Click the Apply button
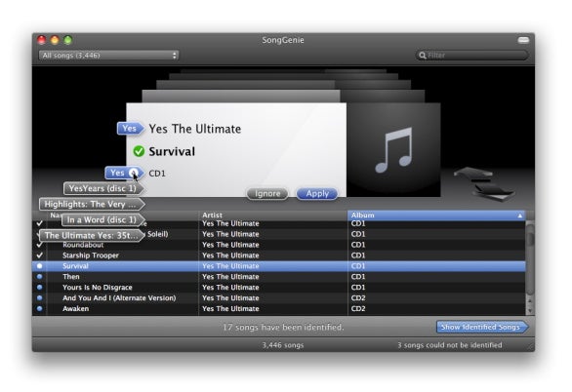Screen dimensions: 572x392 pos(317,193)
